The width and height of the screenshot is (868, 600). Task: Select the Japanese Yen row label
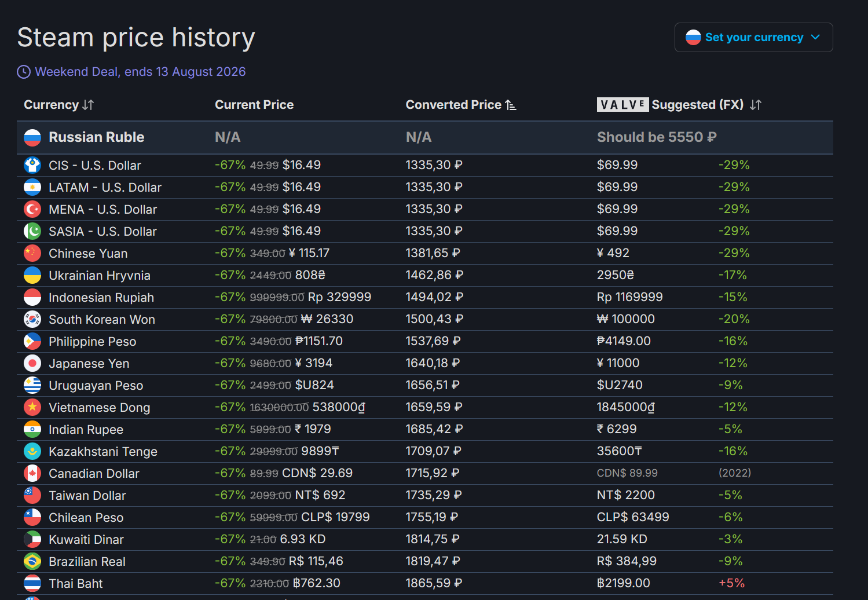(x=89, y=364)
